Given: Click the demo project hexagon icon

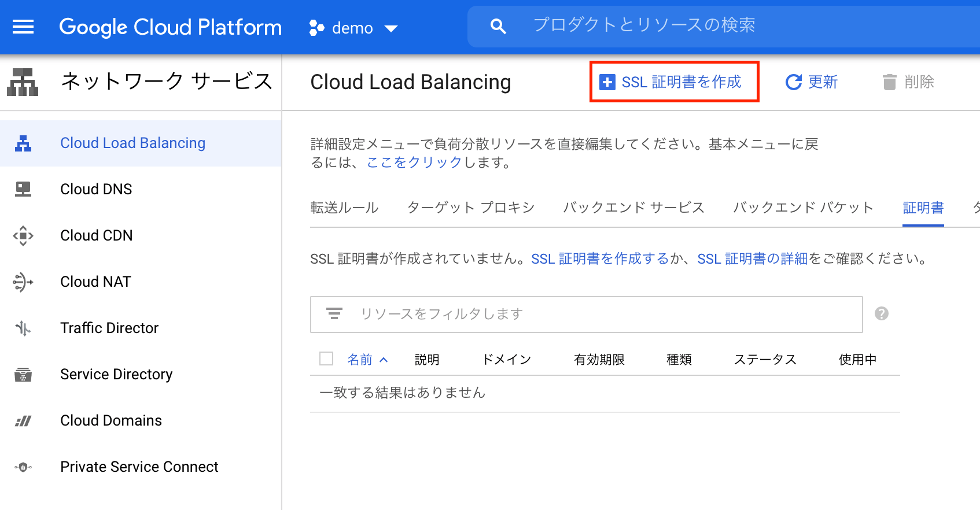Looking at the screenshot, I should (x=316, y=28).
